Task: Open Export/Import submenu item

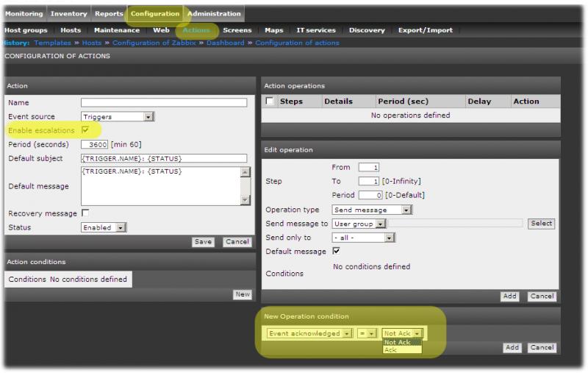Action: [426, 30]
